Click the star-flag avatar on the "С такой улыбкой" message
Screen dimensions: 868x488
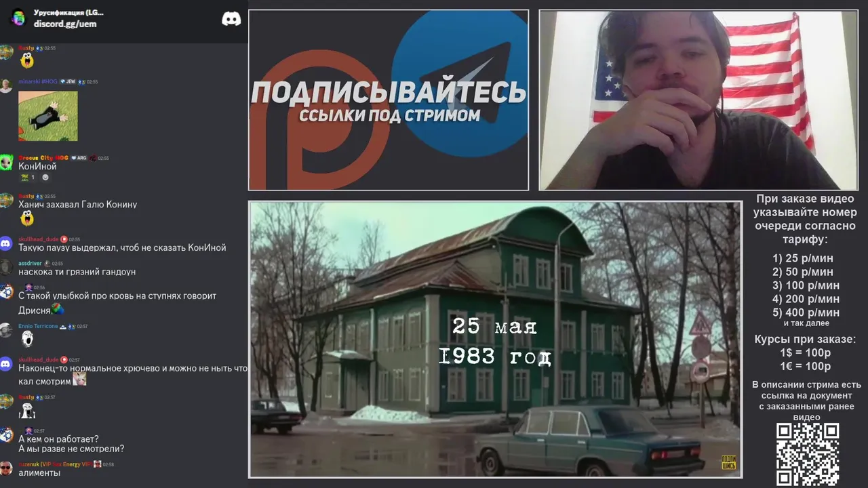6,292
